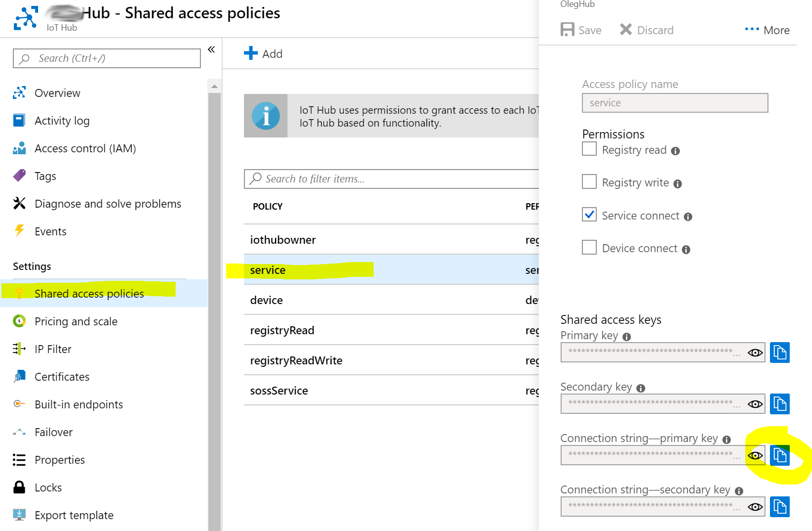812x531 pixels.
Task: Open the registryReadWrite policy
Action: [x=296, y=360]
